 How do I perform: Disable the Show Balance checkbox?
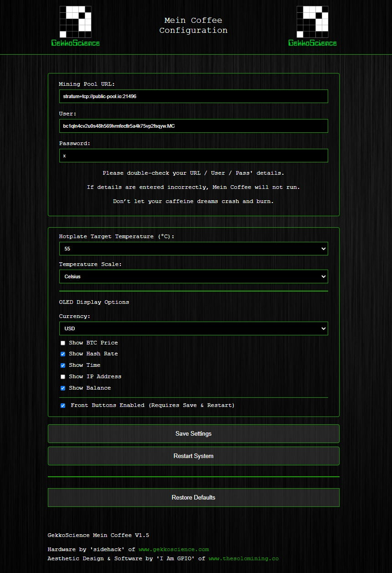pos(63,388)
